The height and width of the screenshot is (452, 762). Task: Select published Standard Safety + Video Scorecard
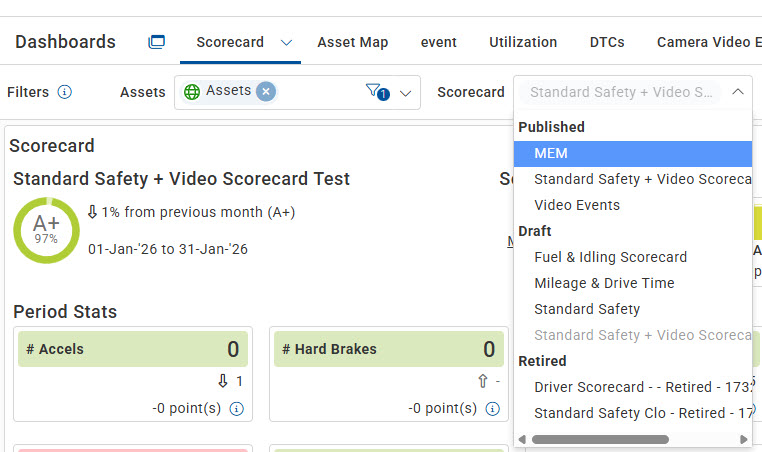coord(633,179)
